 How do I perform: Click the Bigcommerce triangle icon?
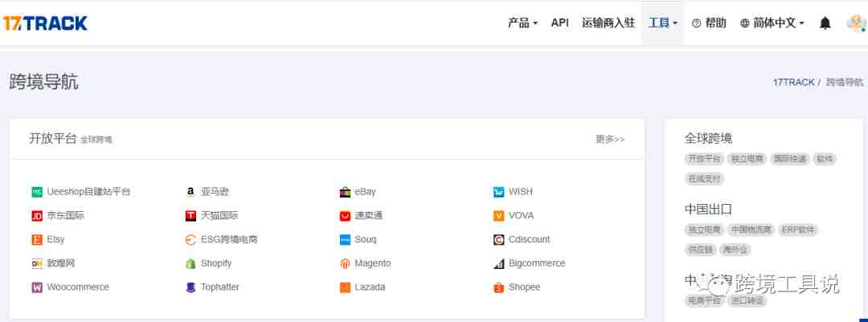499,263
